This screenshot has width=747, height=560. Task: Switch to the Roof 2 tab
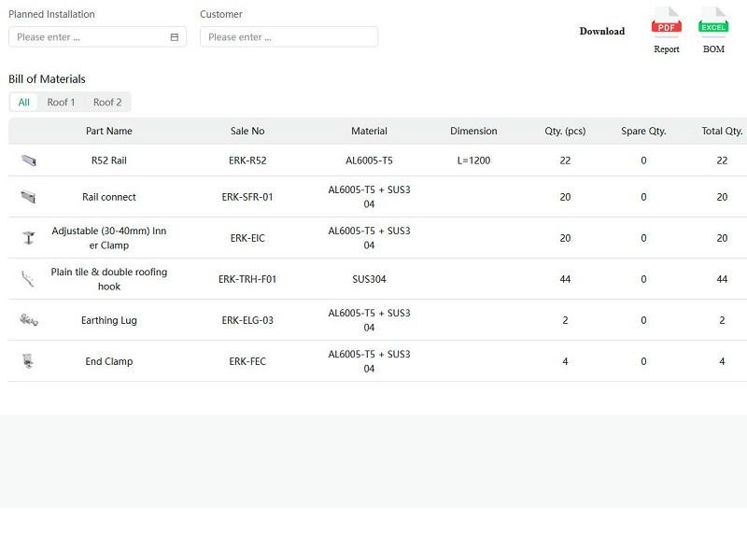(107, 103)
